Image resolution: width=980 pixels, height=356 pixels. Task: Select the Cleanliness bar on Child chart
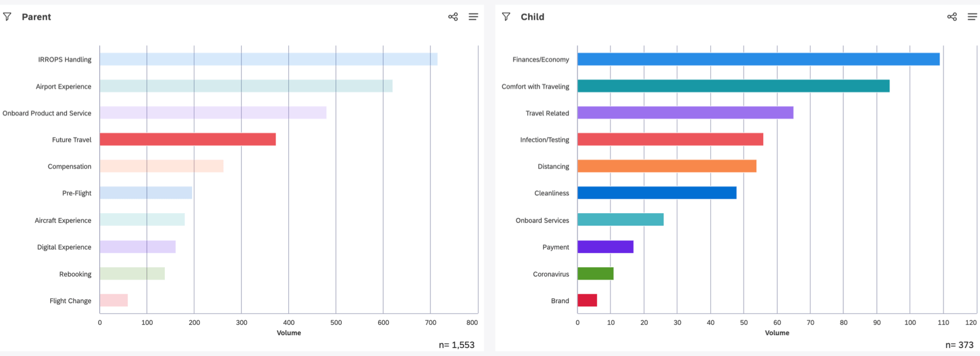pyautogui.click(x=657, y=193)
